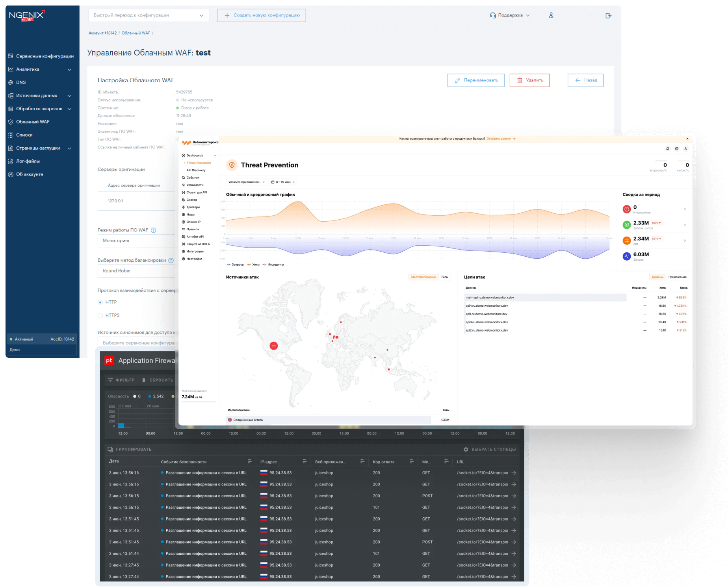
Task: Click the Назад button
Action: tap(585, 80)
